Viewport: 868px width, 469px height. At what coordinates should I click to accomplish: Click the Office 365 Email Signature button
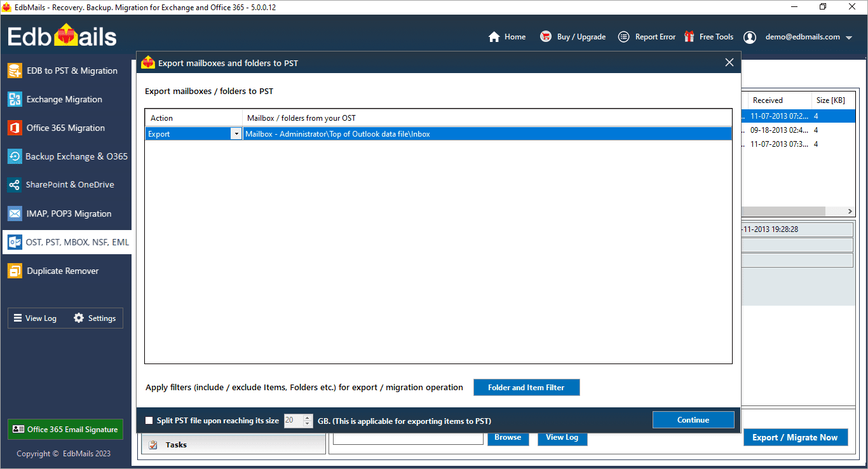click(x=65, y=430)
